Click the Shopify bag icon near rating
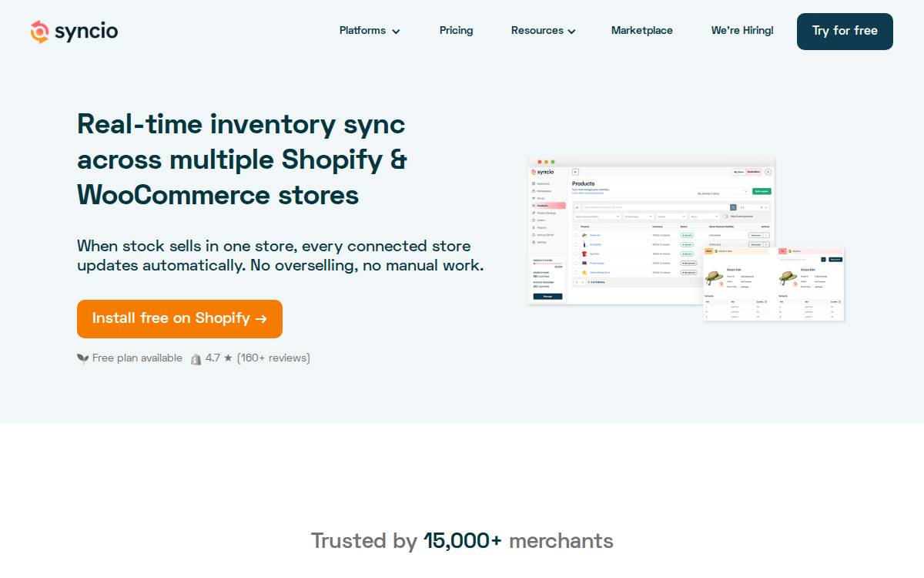This screenshot has width=924, height=578. point(196,358)
